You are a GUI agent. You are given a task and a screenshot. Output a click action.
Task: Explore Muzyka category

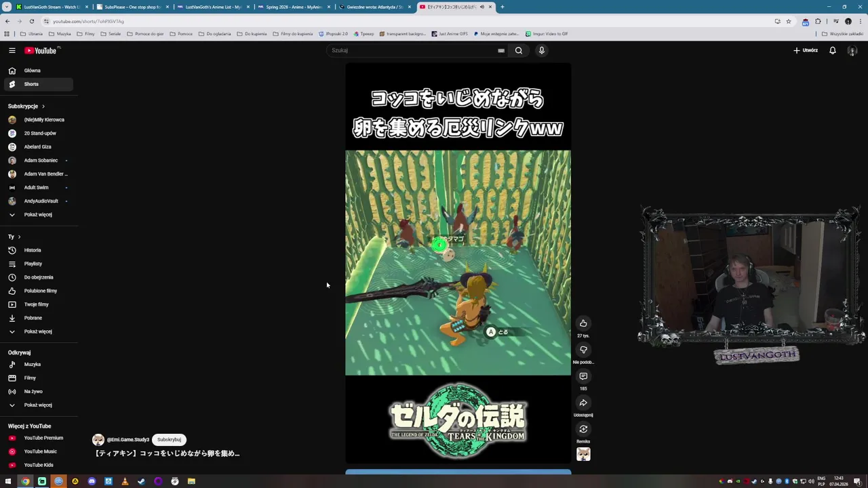coord(38,365)
